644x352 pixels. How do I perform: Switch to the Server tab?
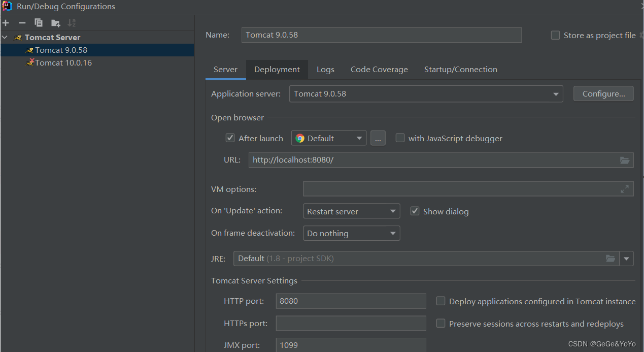[225, 70]
